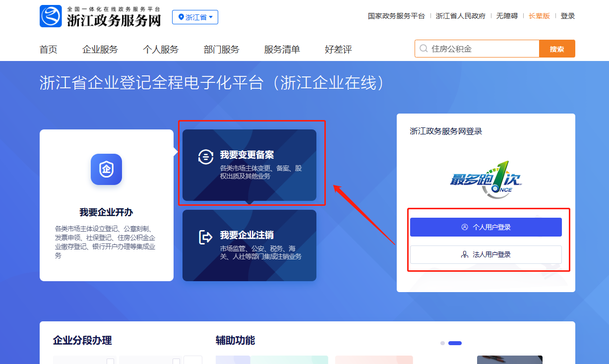Click the orange 搜索 button
This screenshot has height=364, width=609.
[557, 49]
